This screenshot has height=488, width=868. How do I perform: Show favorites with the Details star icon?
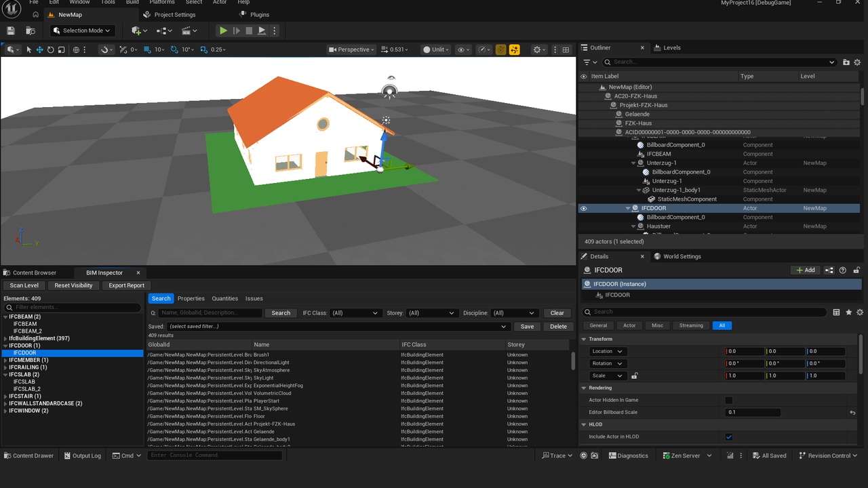[848, 312]
